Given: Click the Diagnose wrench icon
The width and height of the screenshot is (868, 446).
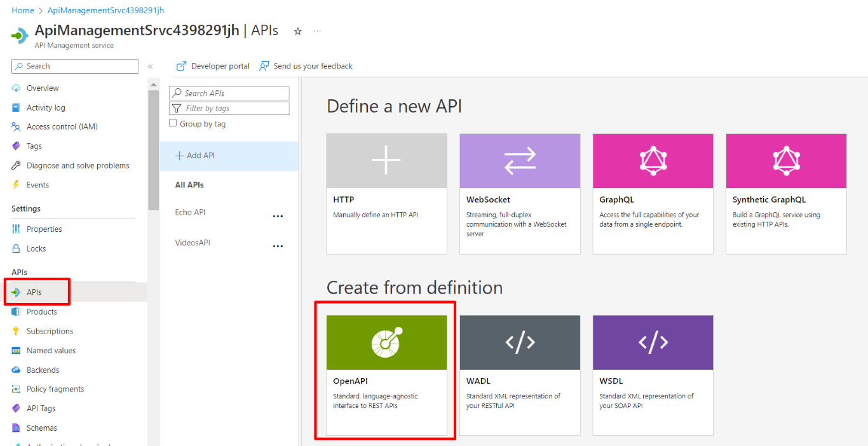Looking at the screenshot, I should (x=16, y=165).
